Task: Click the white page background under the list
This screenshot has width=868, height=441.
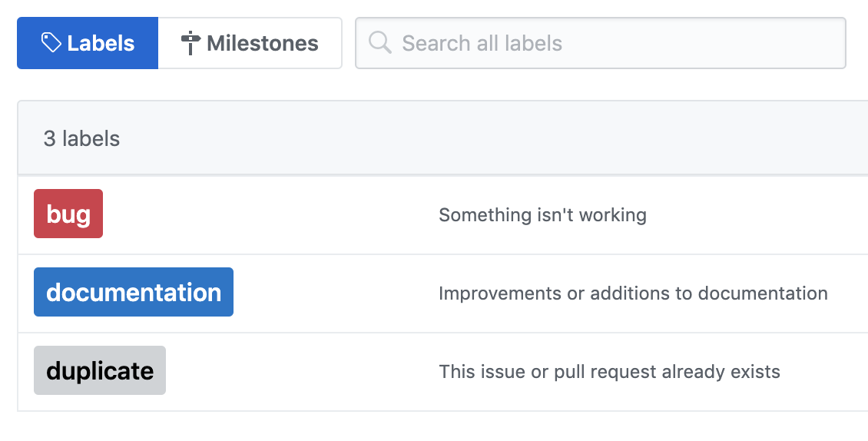Action: click(434, 426)
